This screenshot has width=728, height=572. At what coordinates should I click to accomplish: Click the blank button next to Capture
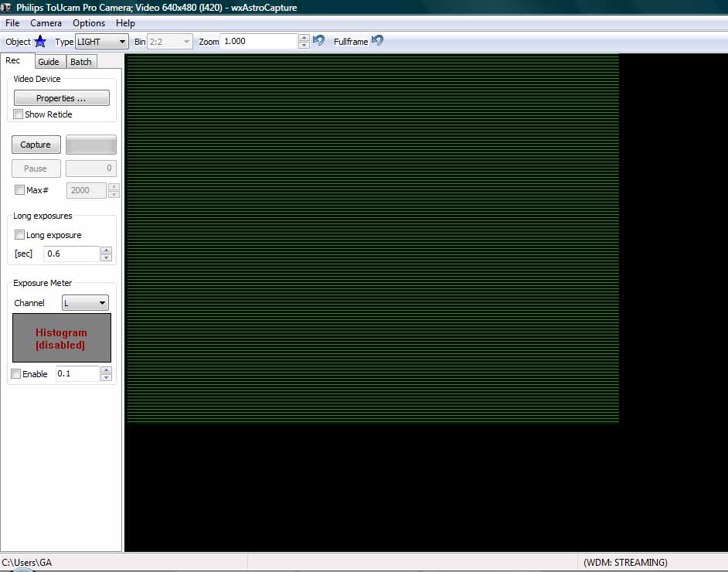pos(91,145)
